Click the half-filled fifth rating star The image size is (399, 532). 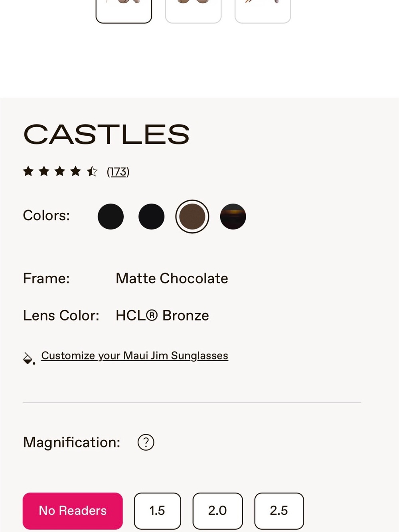coord(92,171)
